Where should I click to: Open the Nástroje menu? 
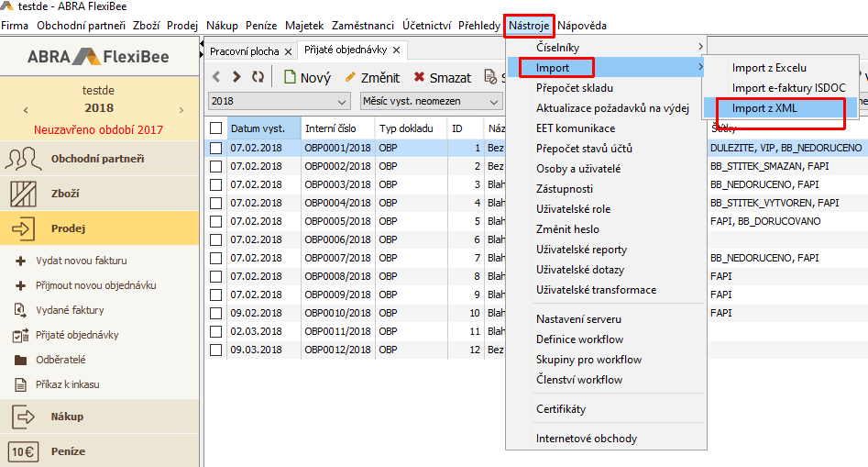point(529,26)
